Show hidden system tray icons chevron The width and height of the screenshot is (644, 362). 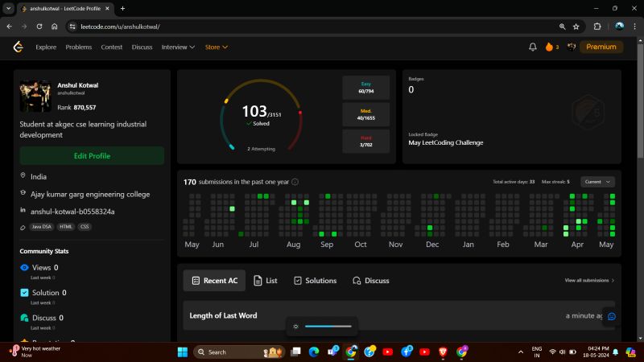[x=520, y=352]
